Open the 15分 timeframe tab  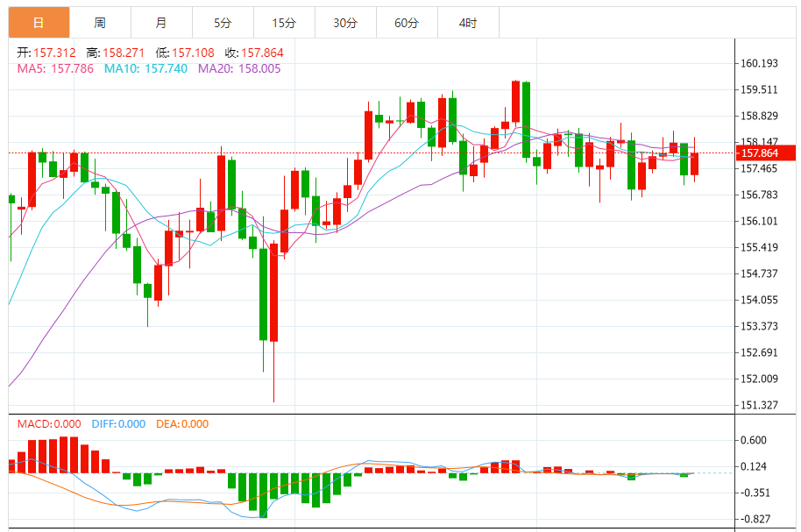click(x=284, y=23)
